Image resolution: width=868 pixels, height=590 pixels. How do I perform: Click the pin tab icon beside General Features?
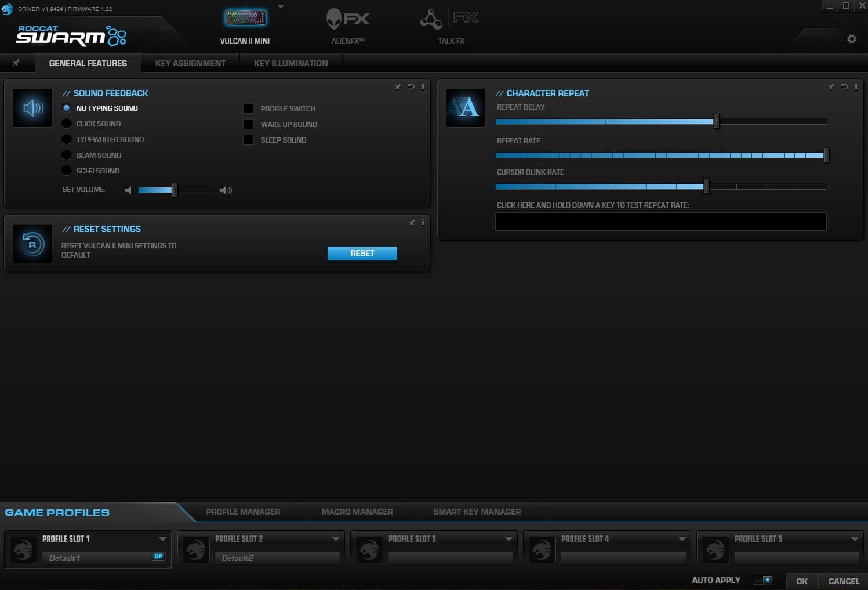pyautogui.click(x=16, y=63)
